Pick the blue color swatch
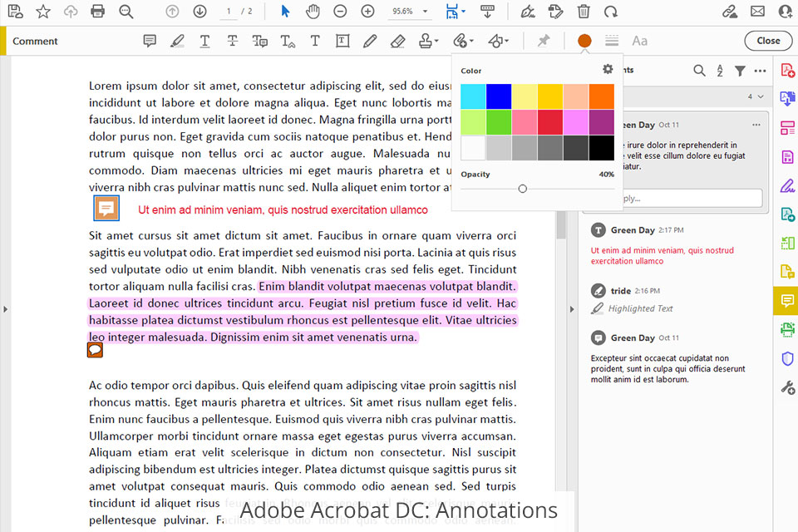This screenshot has height=532, width=798. point(499,96)
